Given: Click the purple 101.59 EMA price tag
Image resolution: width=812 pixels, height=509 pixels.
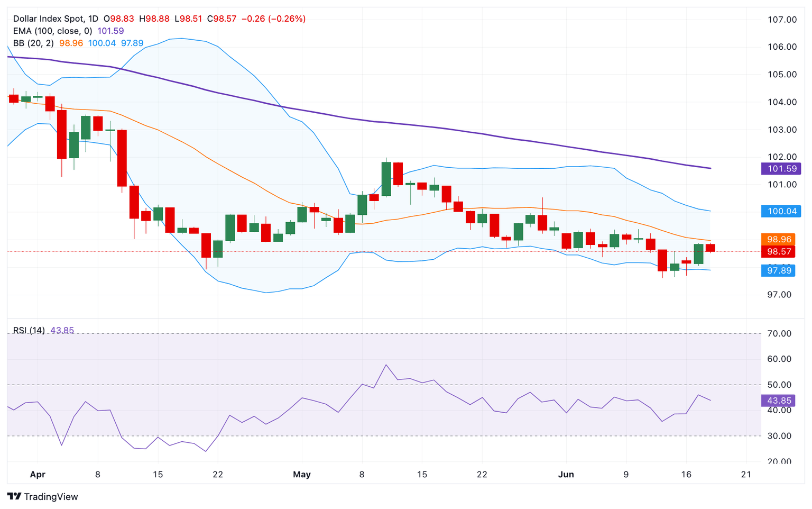Looking at the screenshot, I should 781,169.
